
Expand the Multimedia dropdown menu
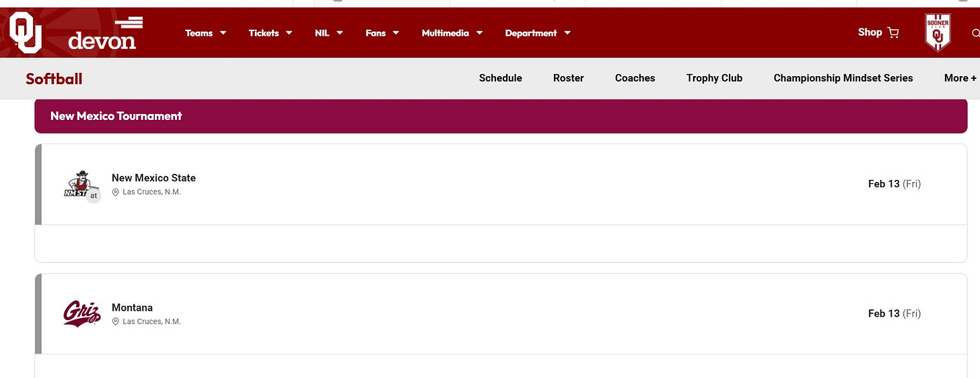pos(452,33)
